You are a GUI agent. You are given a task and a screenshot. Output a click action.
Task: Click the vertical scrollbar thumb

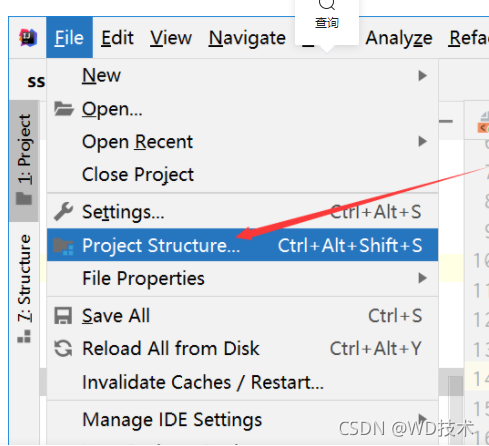tap(455, 386)
